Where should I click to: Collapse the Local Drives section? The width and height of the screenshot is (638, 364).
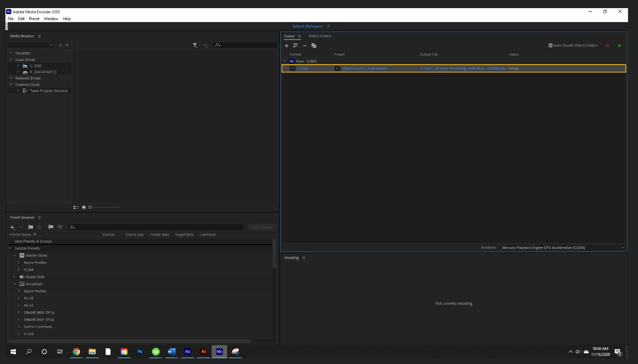pyautogui.click(x=11, y=59)
